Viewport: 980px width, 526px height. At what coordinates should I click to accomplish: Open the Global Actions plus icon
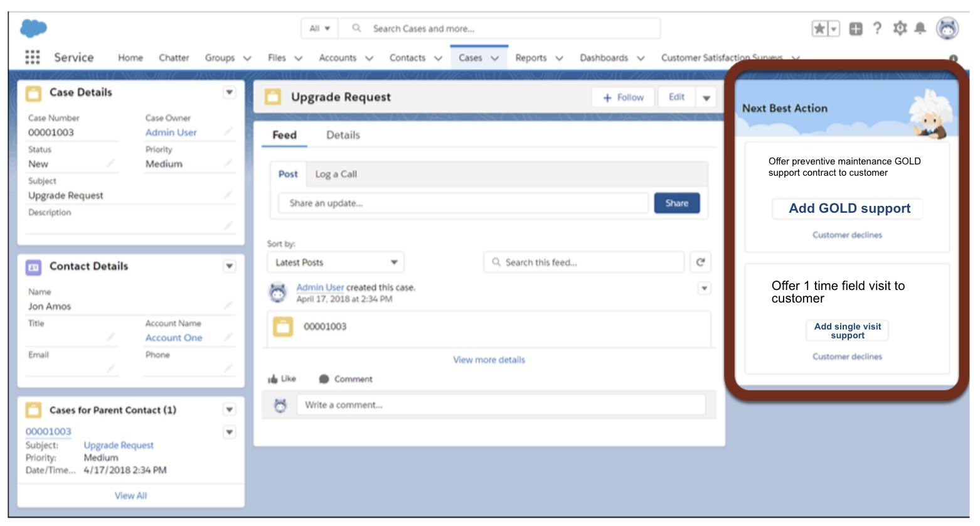point(856,28)
